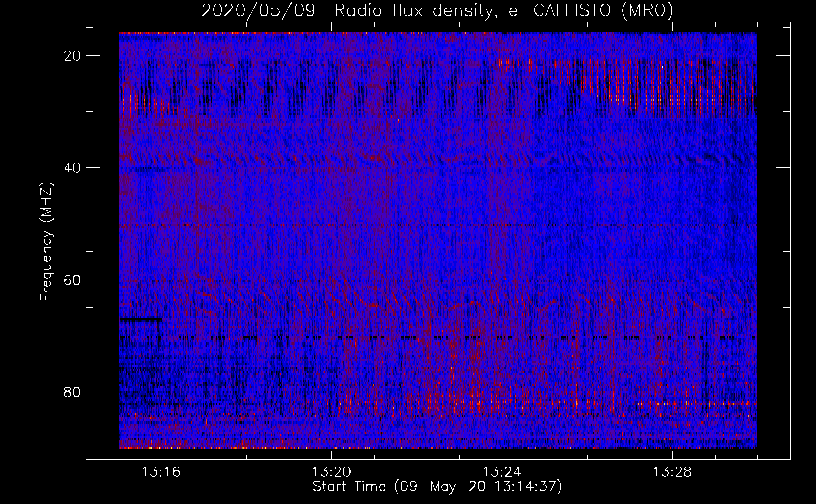Click the 'Frequency (MHZ)' y-axis label
The width and height of the screenshot is (816, 504).
46,242
